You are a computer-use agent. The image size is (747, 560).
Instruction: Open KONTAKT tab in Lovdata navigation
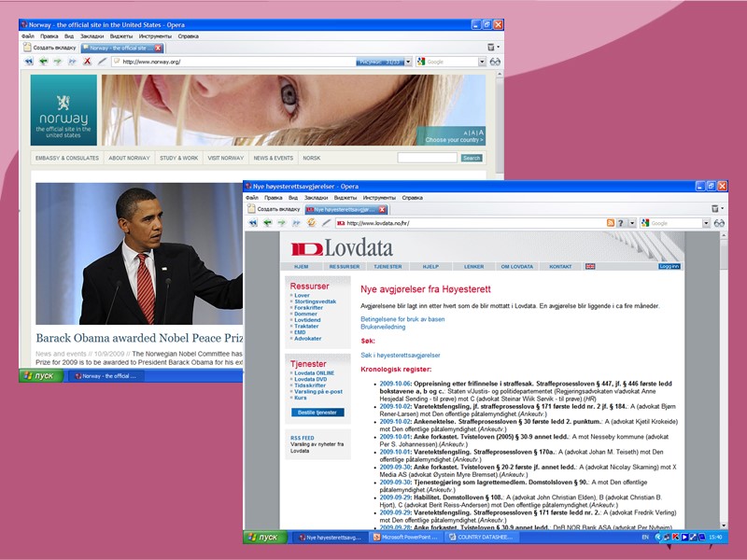point(560,267)
